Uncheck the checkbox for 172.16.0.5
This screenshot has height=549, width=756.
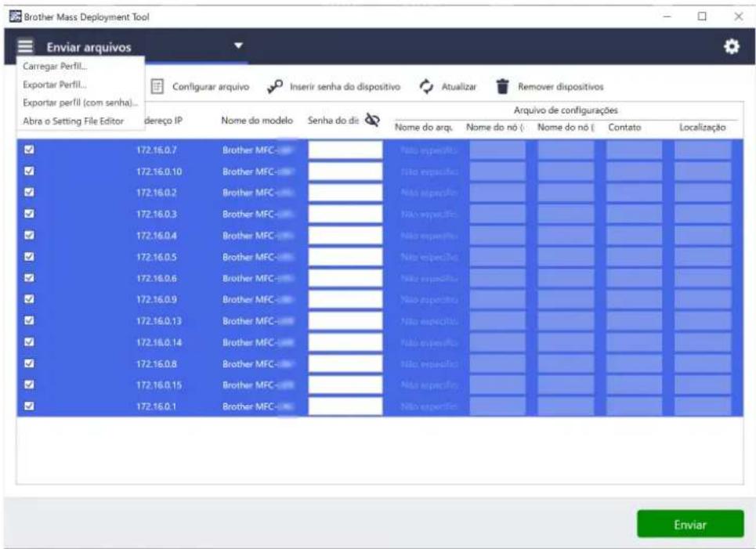pos(29,256)
